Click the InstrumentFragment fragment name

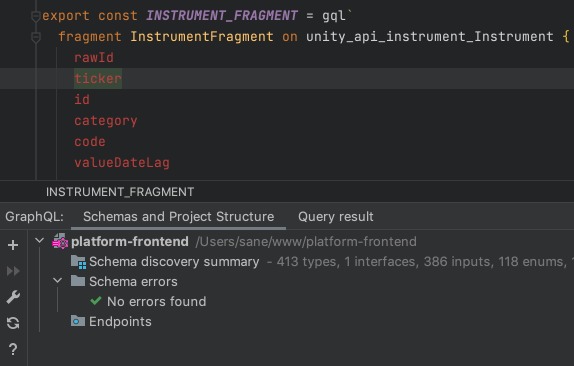pos(202,37)
